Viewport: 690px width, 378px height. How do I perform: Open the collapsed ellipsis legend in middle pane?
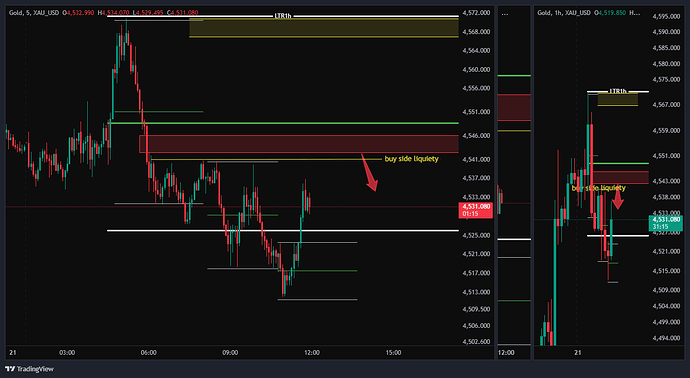tap(505, 13)
